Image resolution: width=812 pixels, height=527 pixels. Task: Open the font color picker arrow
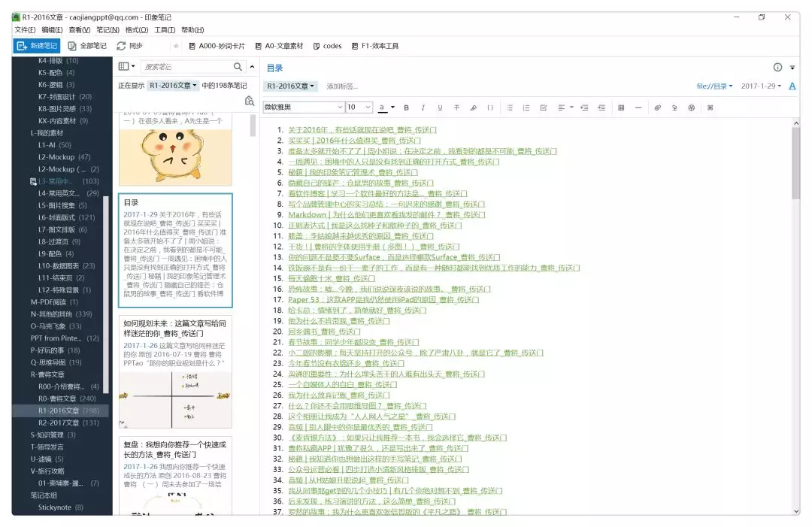pyautogui.click(x=392, y=108)
